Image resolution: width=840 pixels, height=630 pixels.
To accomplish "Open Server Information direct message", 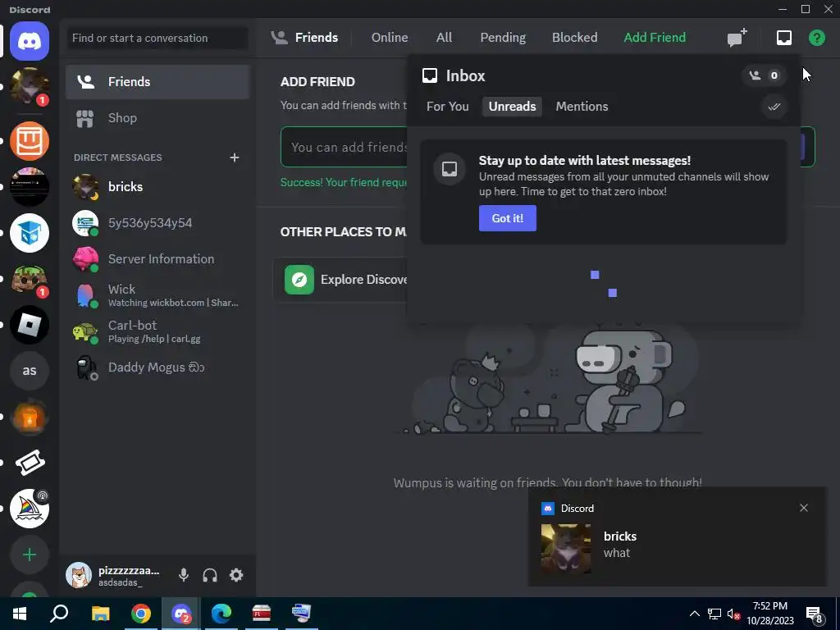I will (x=157, y=258).
